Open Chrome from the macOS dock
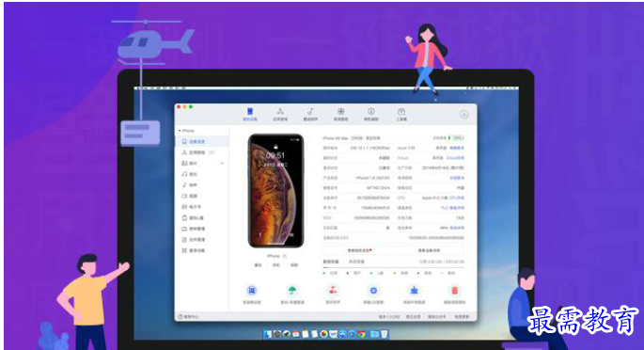This screenshot has height=350, width=644. (361, 334)
